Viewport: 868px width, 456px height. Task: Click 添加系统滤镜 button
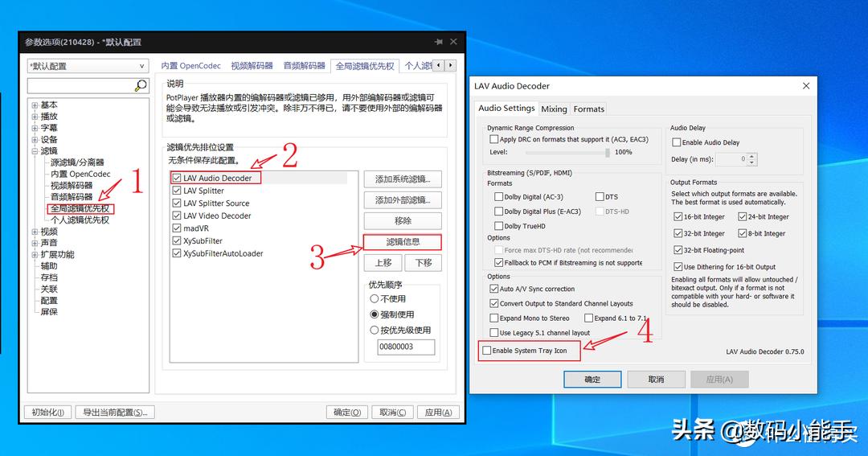tap(403, 179)
